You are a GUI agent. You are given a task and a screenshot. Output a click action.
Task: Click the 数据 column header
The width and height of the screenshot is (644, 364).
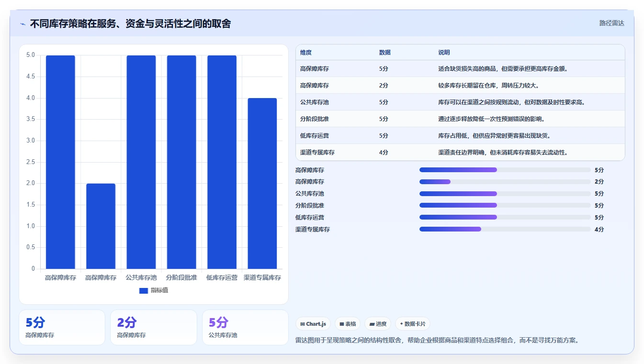coord(385,53)
